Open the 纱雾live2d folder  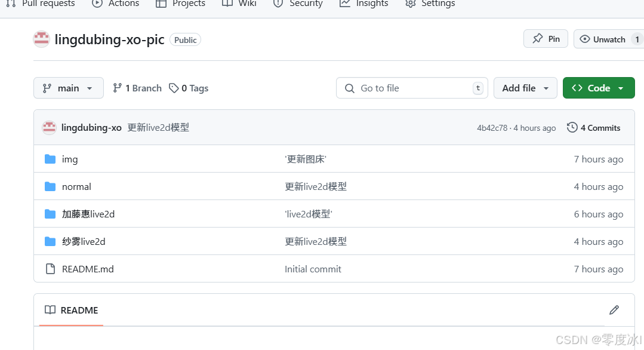[x=84, y=241]
